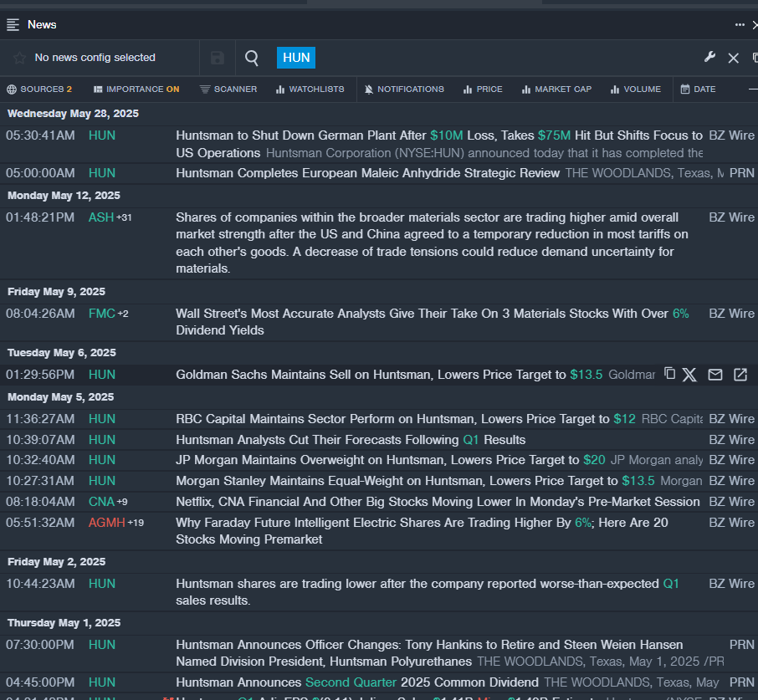Open the Watchlists filter
The width and height of the screenshot is (758, 700).
point(310,89)
